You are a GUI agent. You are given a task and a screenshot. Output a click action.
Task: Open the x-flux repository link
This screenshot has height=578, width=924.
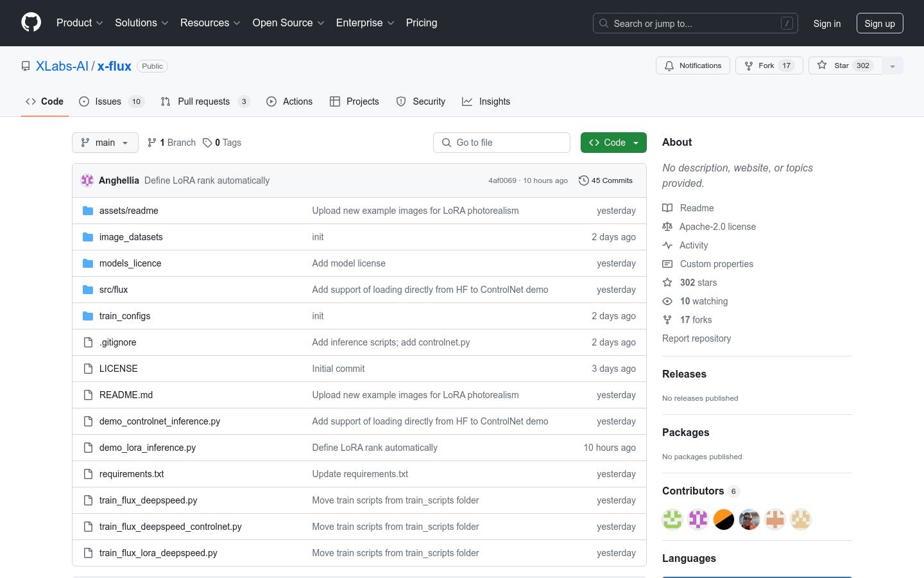[x=114, y=66]
